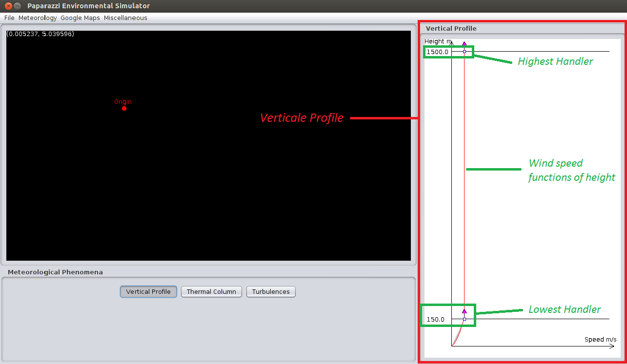Click the magenta arrow above the 150.0 handler

465,311
